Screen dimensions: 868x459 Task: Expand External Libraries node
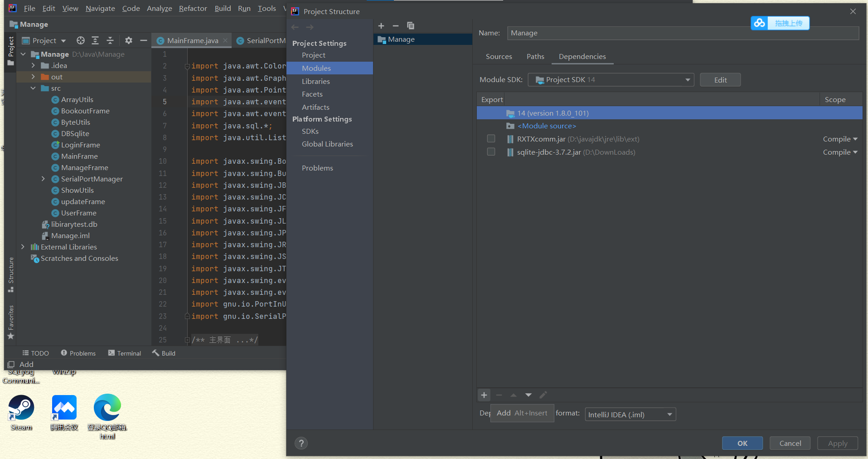[x=23, y=247]
